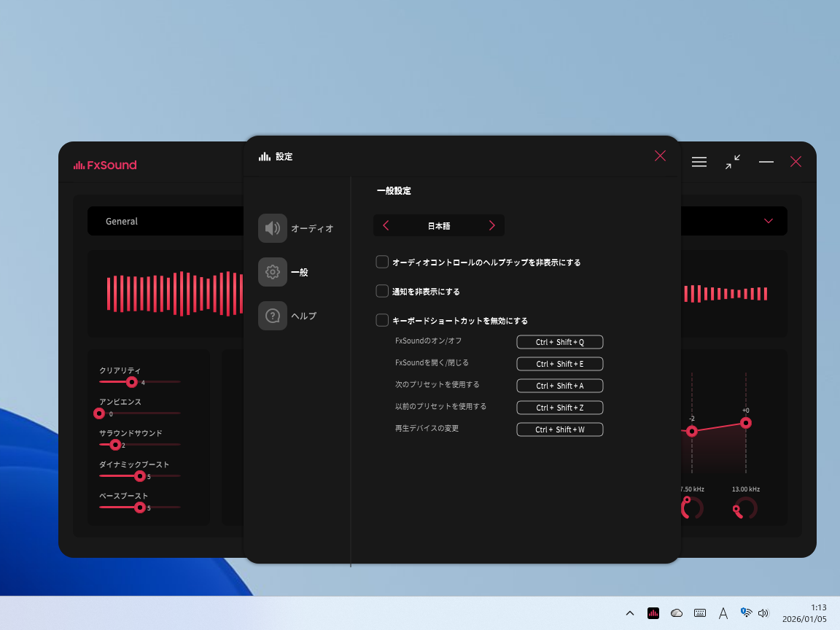The height and width of the screenshot is (630, 840).
Task: Click the 日本語 language label
Action: tap(439, 226)
